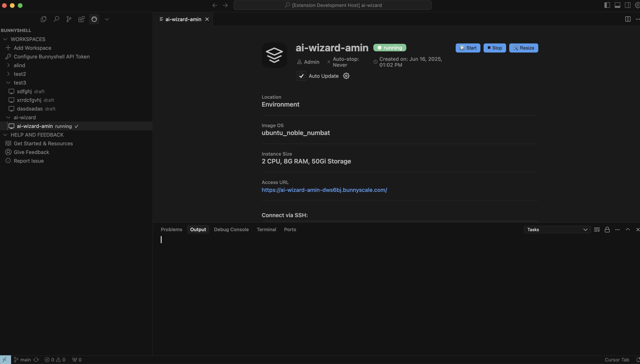The height and width of the screenshot is (364, 640).
Task: Close the ai-wizard-amin editor tab
Action: 207,19
